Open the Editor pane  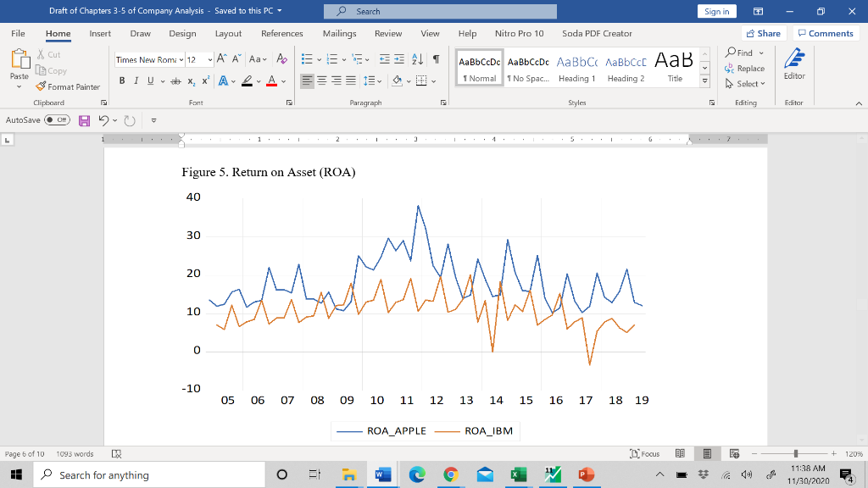pyautogui.click(x=794, y=68)
